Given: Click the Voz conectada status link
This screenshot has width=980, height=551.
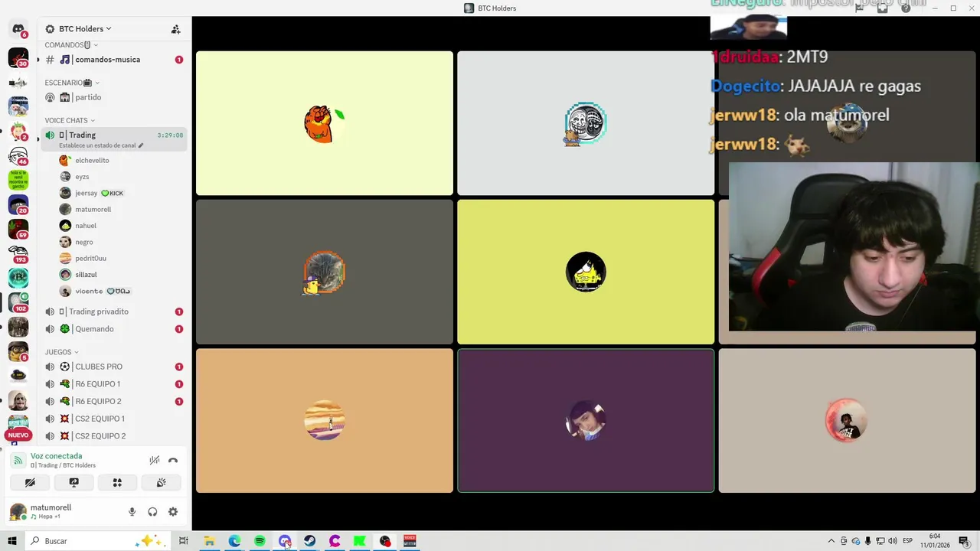Looking at the screenshot, I should click(56, 456).
